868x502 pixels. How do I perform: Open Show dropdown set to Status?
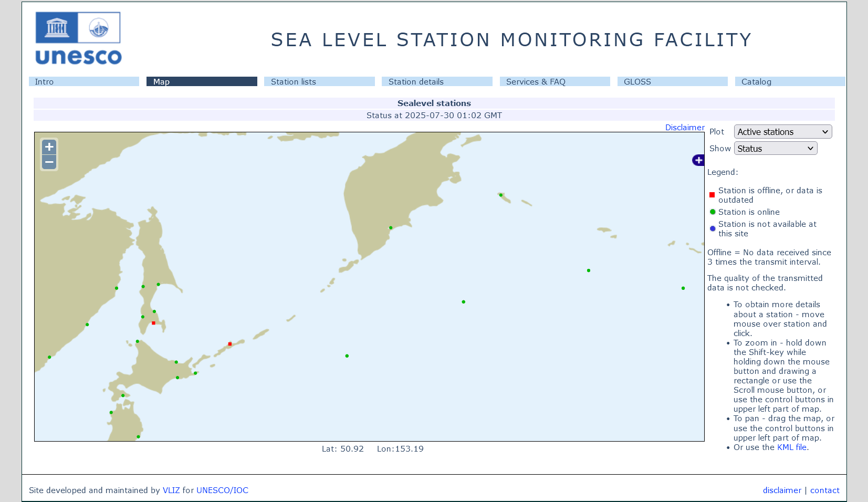[x=776, y=149]
